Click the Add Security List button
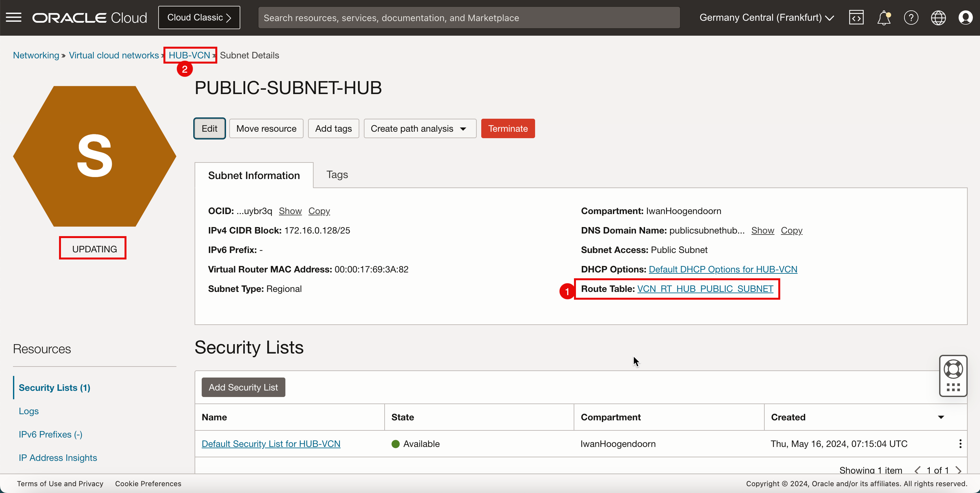The width and height of the screenshot is (980, 493). (243, 387)
